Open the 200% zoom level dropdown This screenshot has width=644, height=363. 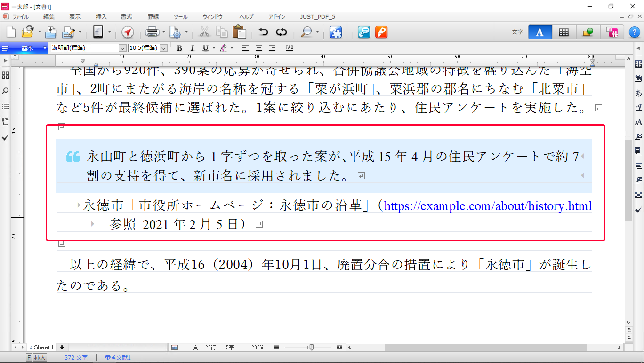pyautogui.click(x=259, y=347)
